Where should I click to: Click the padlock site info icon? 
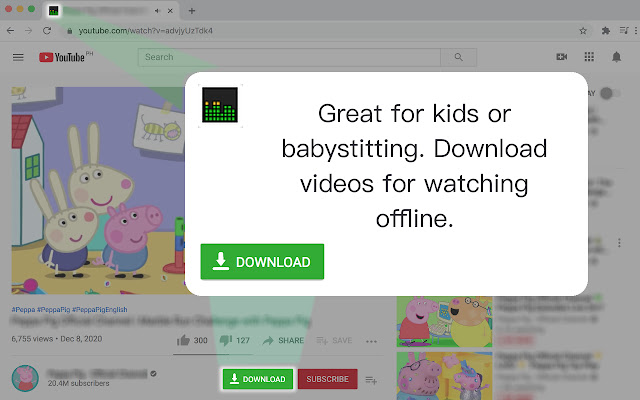70,31
